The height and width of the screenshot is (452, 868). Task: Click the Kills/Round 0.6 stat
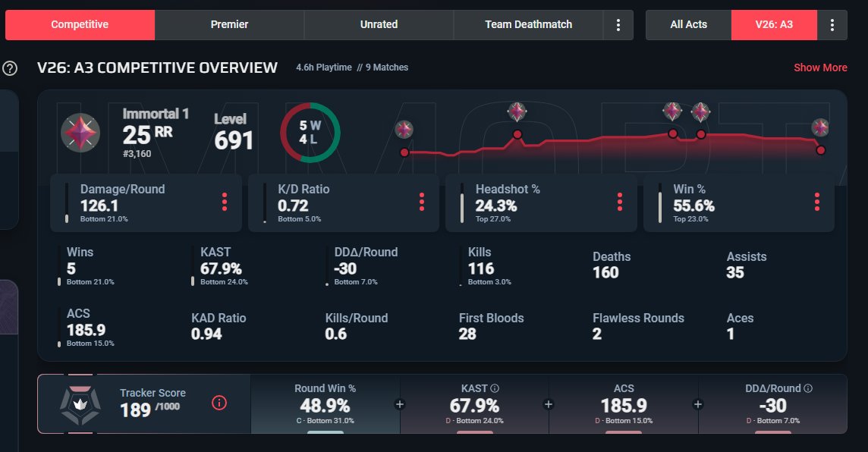pos(357,326)
